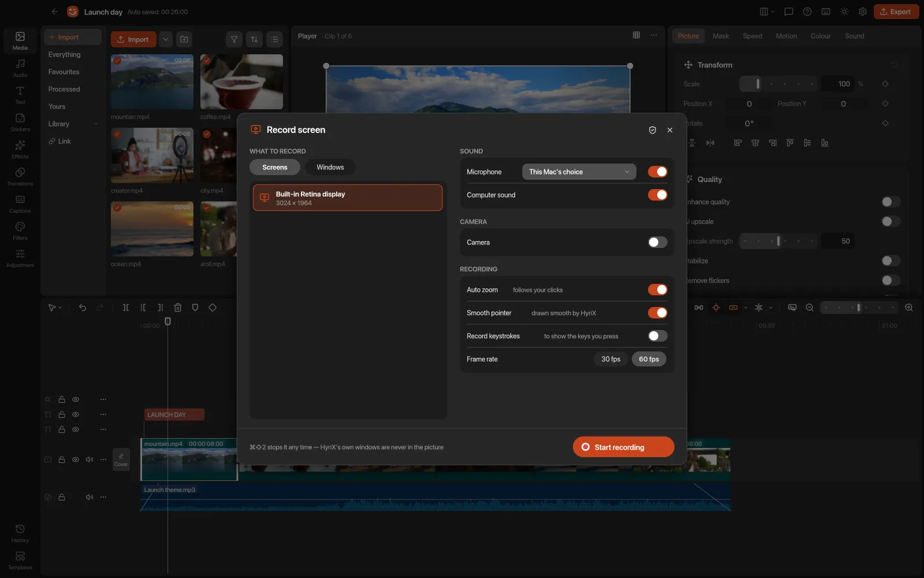Select 30 fps frame rate
Screen dimensions: 924x578
pyautogui.click(x=610, y=359)
